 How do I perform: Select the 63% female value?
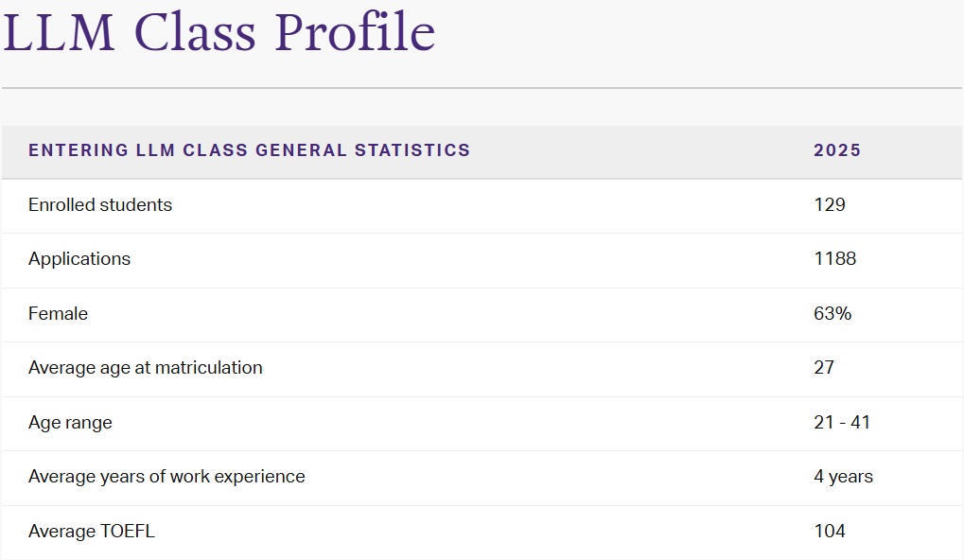coord(833,313)
